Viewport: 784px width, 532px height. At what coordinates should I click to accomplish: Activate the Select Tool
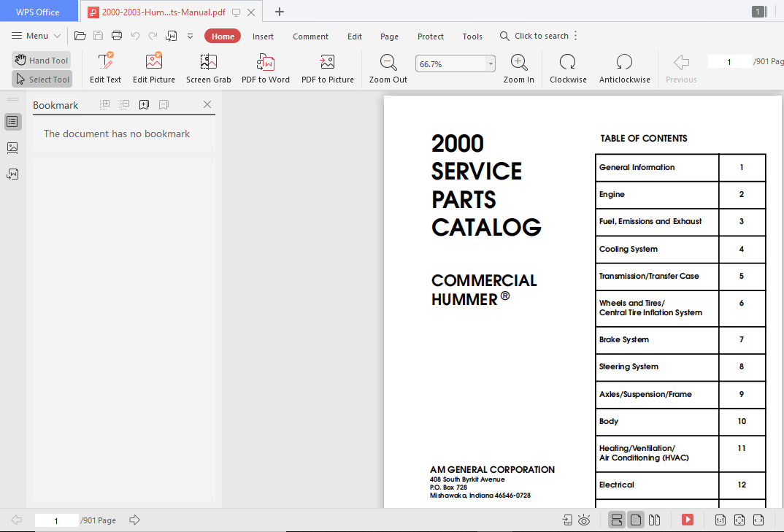coord(42,79)
